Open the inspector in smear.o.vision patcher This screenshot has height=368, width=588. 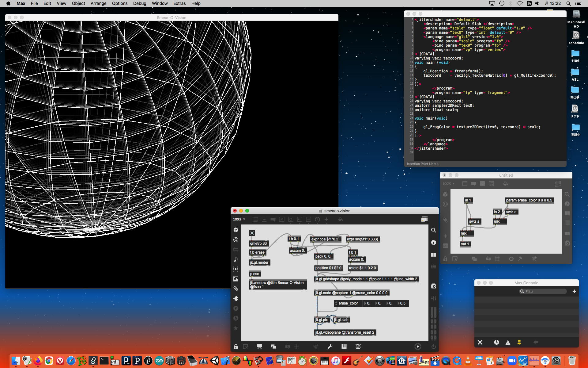433,242
